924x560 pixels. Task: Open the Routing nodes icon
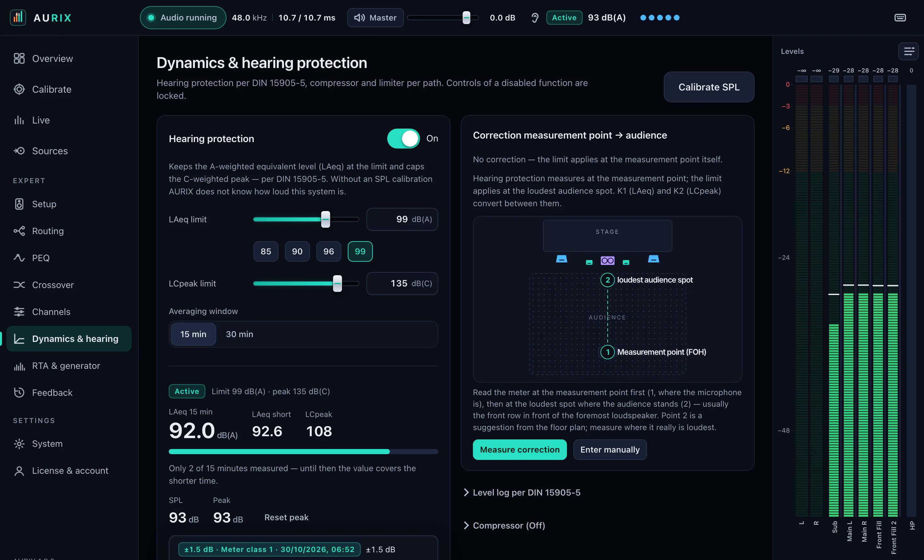coord(19,231)
